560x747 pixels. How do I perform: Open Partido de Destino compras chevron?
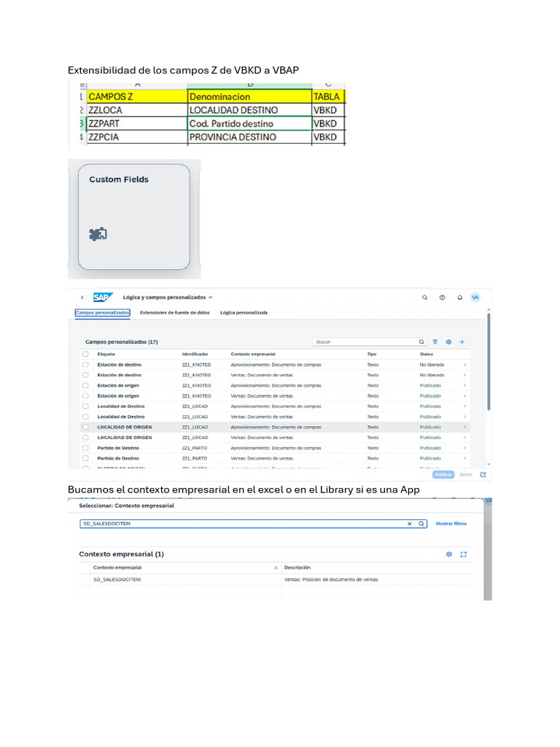(464, 448)
